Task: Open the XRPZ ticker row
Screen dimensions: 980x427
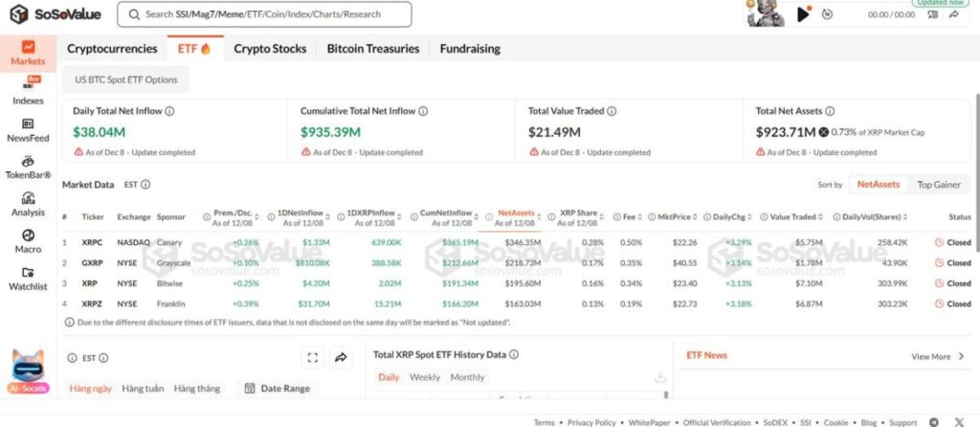Action: 516,303
